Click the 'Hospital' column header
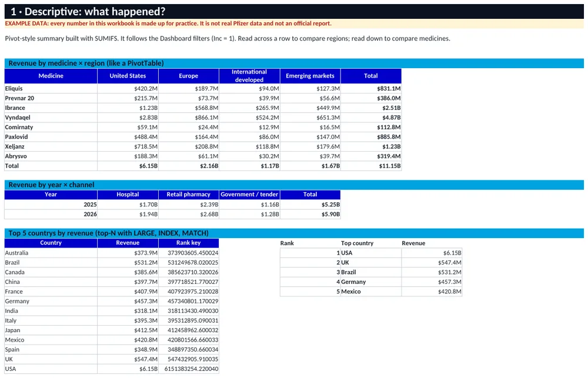The height and width of the screenshot is (378, 588). pos(128,195)
